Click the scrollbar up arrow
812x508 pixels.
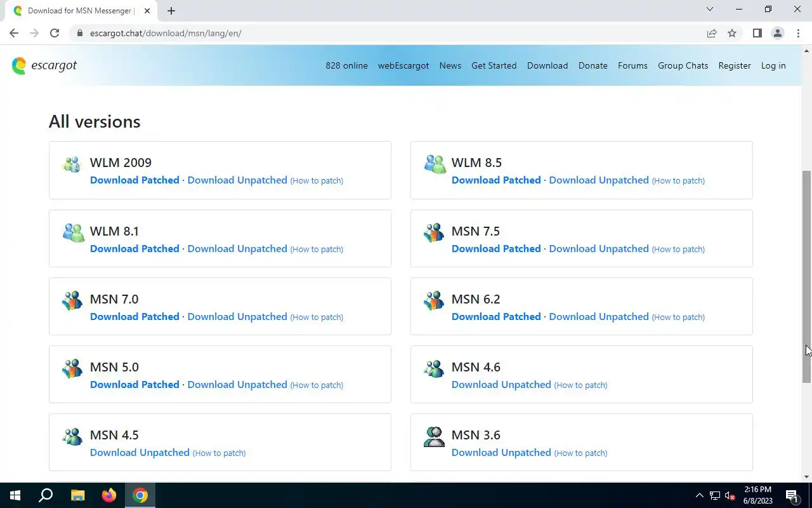pos(807,50)
